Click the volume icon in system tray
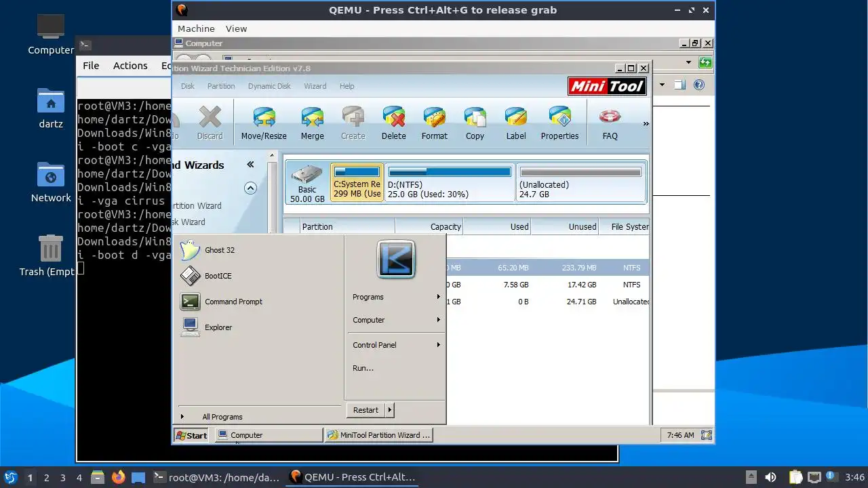Image resolution: width=868 pixels, height=488 pixels. click(770, 477)
